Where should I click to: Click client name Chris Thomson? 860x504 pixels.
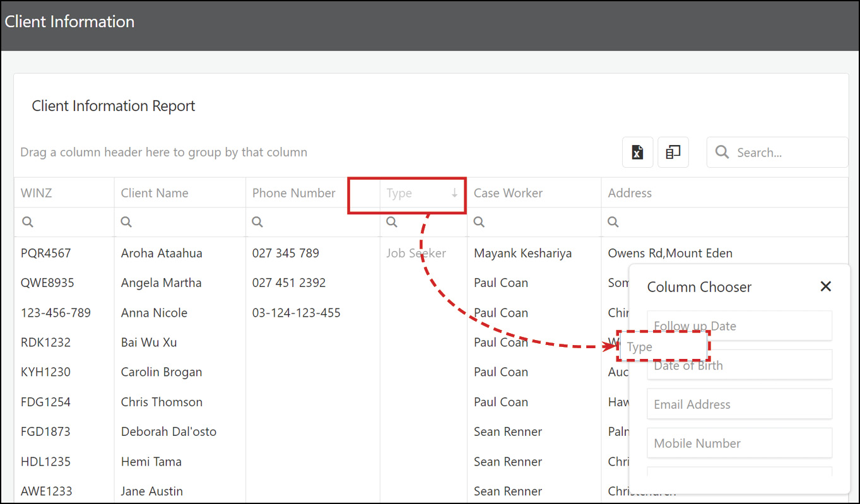pos(162,402)
